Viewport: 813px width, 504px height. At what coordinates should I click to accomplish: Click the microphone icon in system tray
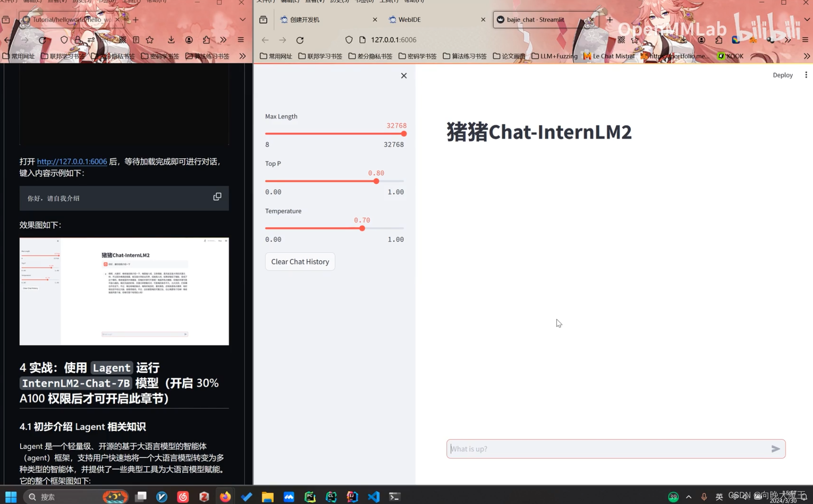click(x=704, y=497)
